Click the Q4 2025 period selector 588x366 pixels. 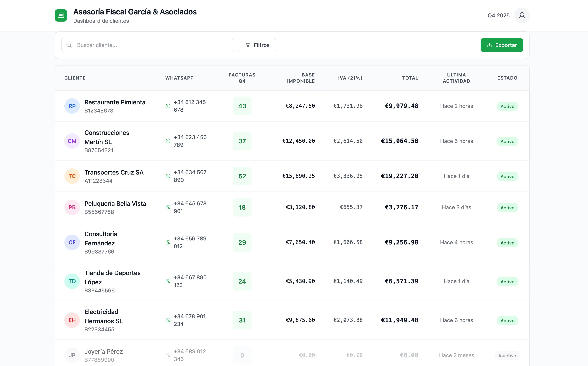(x=499, y=15)
